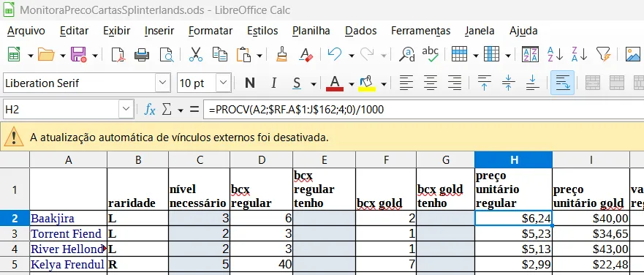Screen dimensions: 644x275
Task: Click the Copy icon
Action: 220,54
